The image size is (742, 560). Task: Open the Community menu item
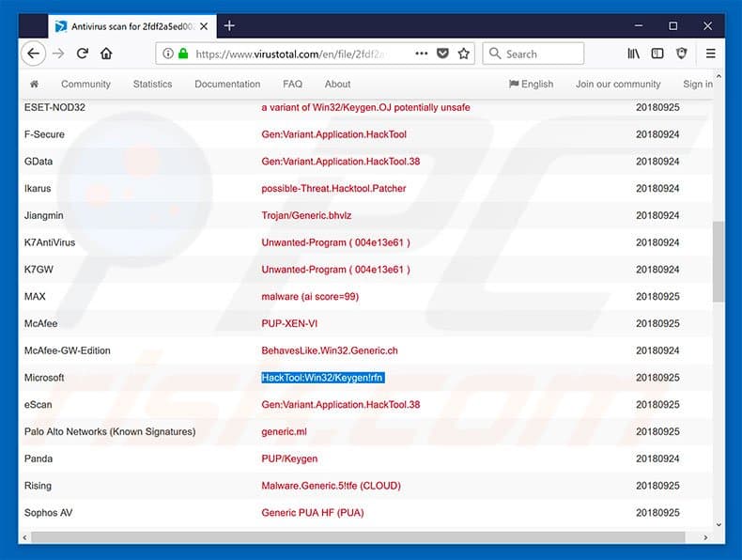point(85,84)
